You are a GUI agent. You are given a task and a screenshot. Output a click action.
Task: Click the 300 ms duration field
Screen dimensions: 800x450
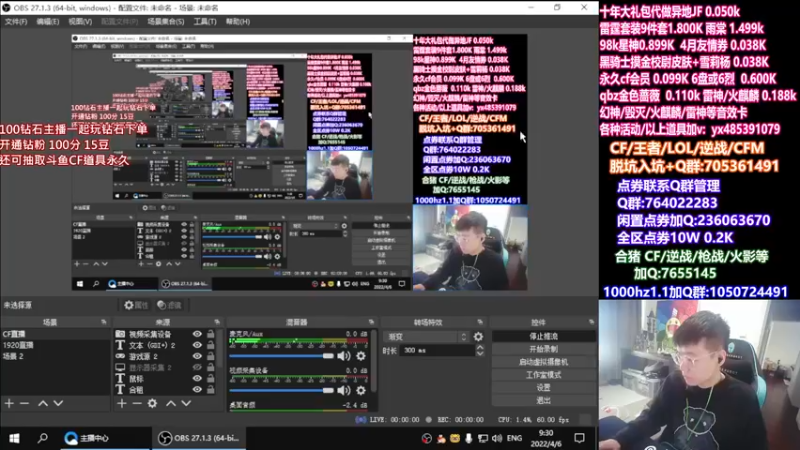click(437, 351)
